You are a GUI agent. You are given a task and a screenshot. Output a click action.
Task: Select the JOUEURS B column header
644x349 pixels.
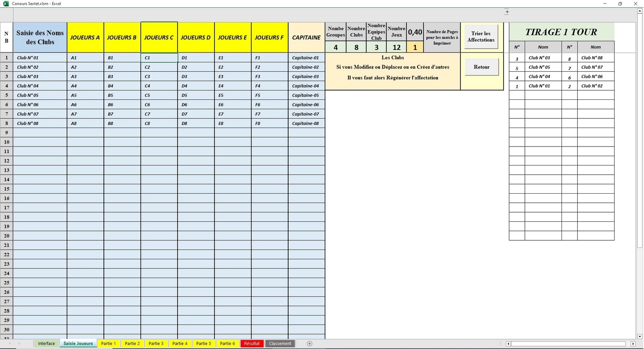(x=122, y=37)
